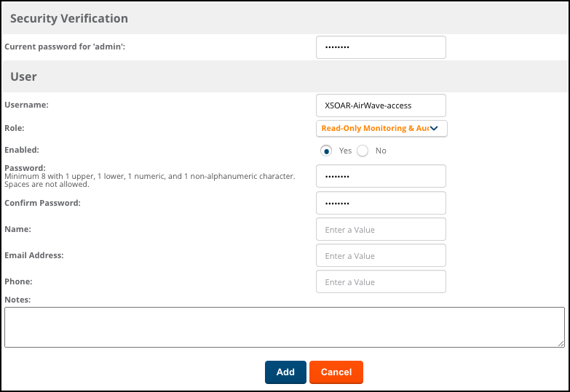Click the Confirm Password field
The height and width of the screenshot is (392, 570).
(380, 203)
